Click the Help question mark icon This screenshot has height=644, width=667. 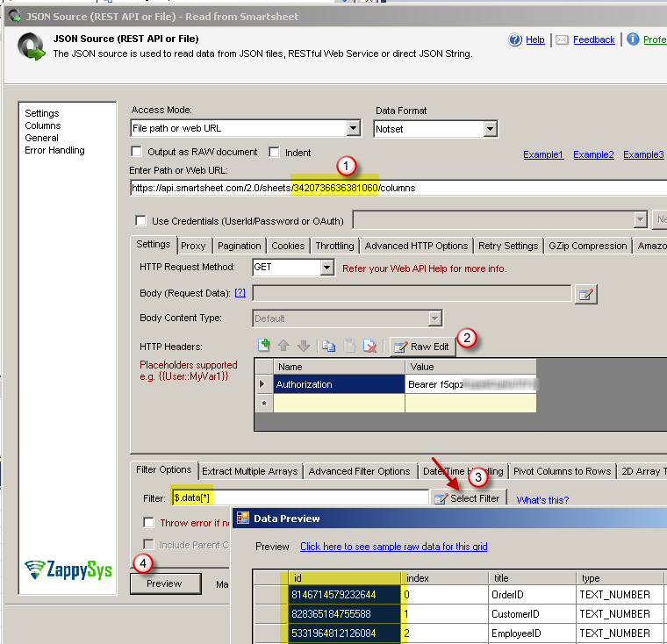point(514,39)
